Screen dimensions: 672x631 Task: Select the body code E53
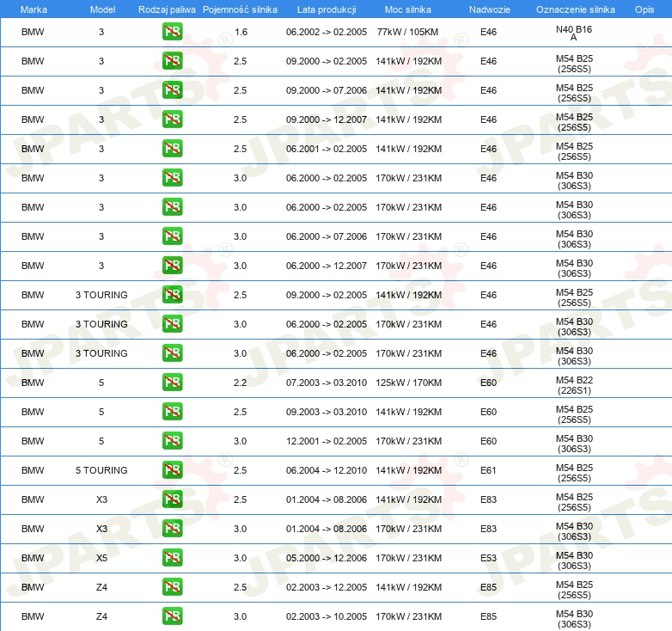pos(488,558)
